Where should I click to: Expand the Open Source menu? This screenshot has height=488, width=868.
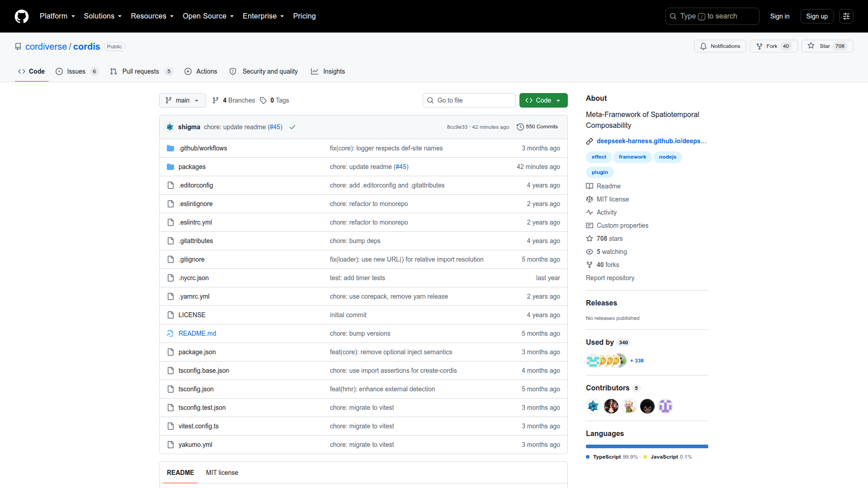208,16
